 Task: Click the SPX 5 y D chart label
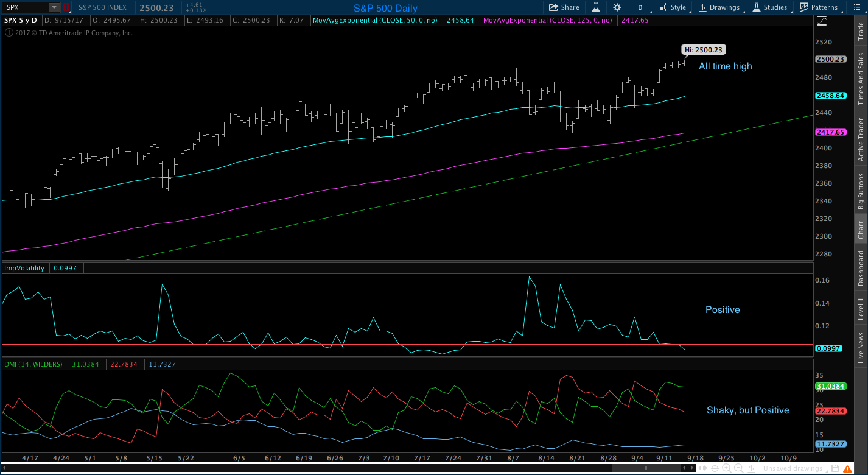tap(21, 20)
